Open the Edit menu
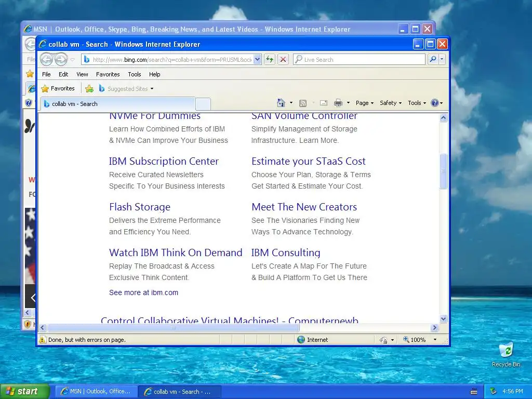The image size is (532, 399). (x=63, y=74)
